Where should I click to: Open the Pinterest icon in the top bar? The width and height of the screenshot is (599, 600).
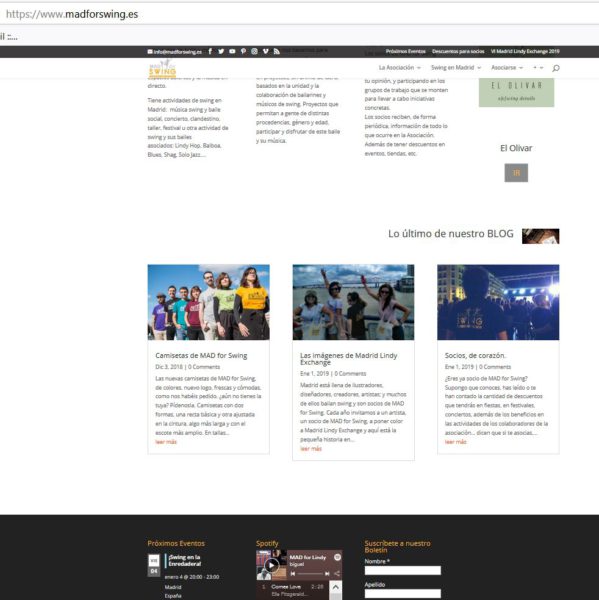(243, 51)
